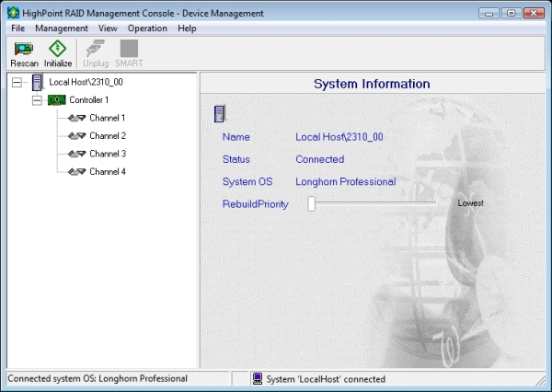
Task: Collapse the Controller 1 tree node
Action: 37,100
